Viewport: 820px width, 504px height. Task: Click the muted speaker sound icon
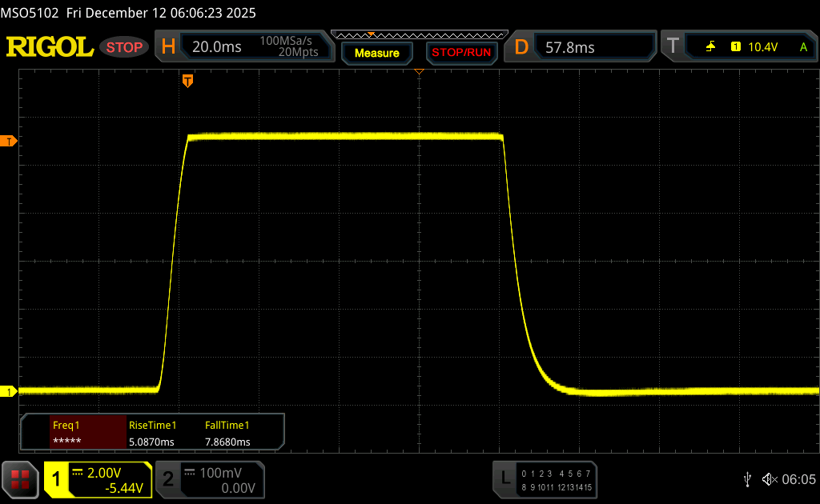tap(770, 479)
